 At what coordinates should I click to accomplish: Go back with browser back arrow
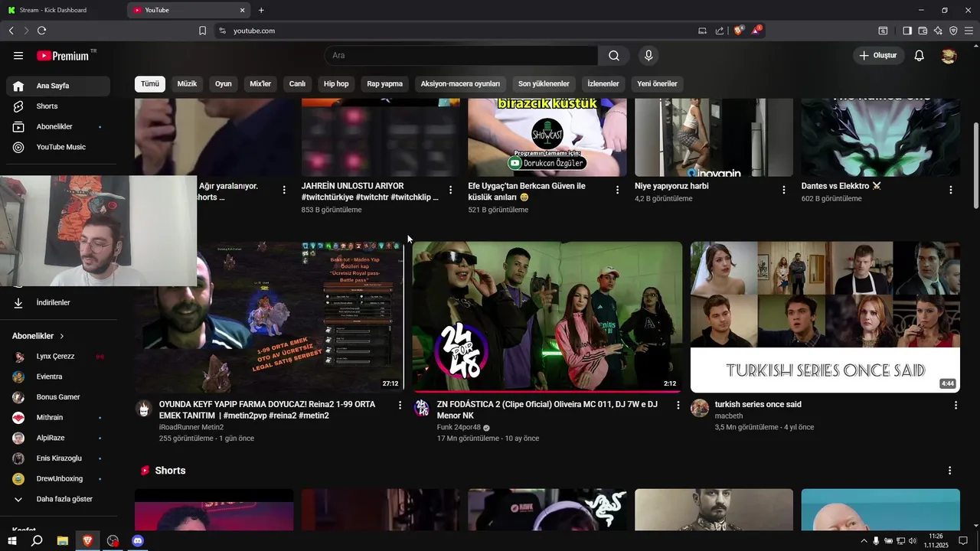pos(11,31)
